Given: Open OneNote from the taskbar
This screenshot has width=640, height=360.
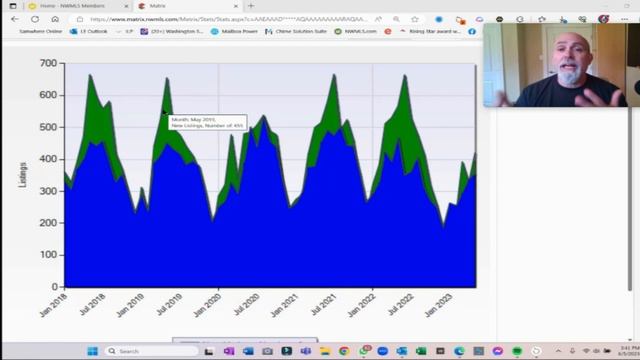Looking at the screenshot, I should [229, 351].
